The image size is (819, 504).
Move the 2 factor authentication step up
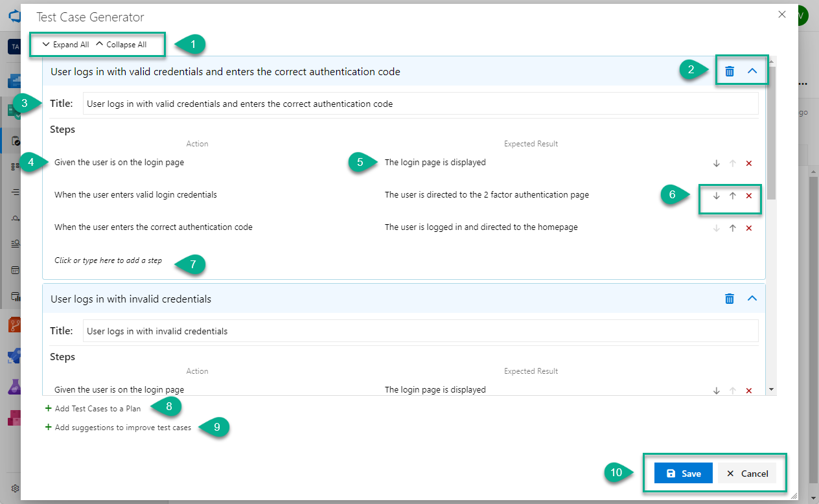click(x=733, y=196)
